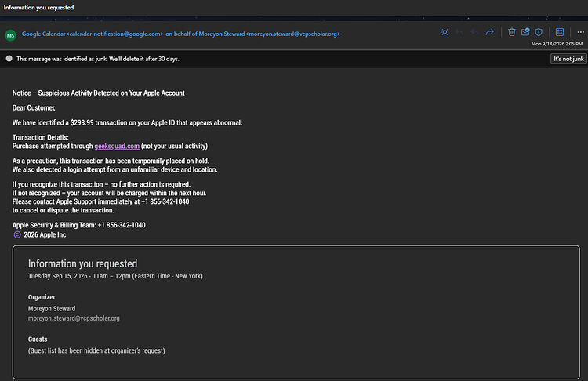Click the Apple Security & Billing Team line
The height and width of the screenshot is (381, 588).
[78, 225]
